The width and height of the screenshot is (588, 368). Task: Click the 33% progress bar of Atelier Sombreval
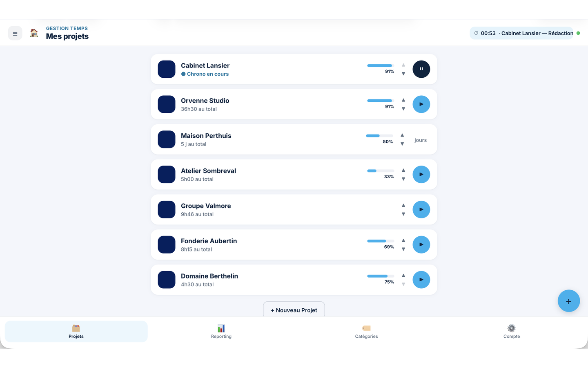click(x=381, y=171)
